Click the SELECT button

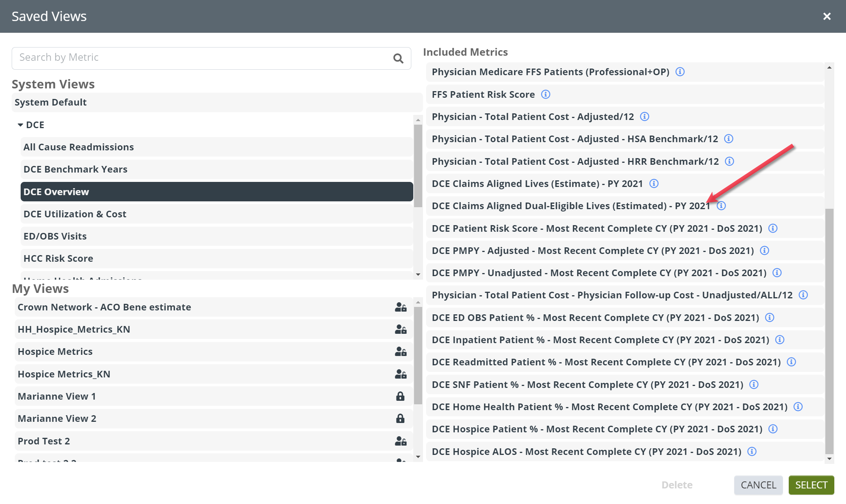(811, 485)
